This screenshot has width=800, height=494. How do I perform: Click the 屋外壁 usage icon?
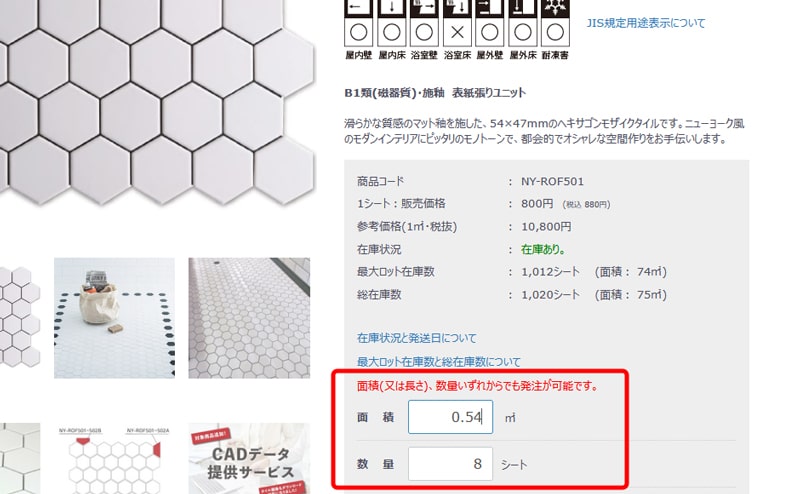490,23
